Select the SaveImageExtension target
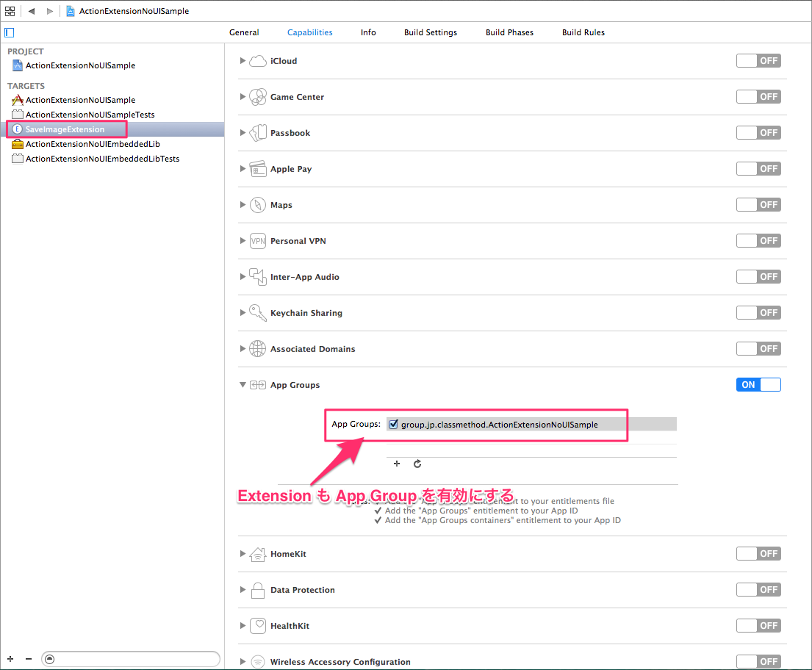The height and width of the screenshot is (670, 812). click(112, 129)
